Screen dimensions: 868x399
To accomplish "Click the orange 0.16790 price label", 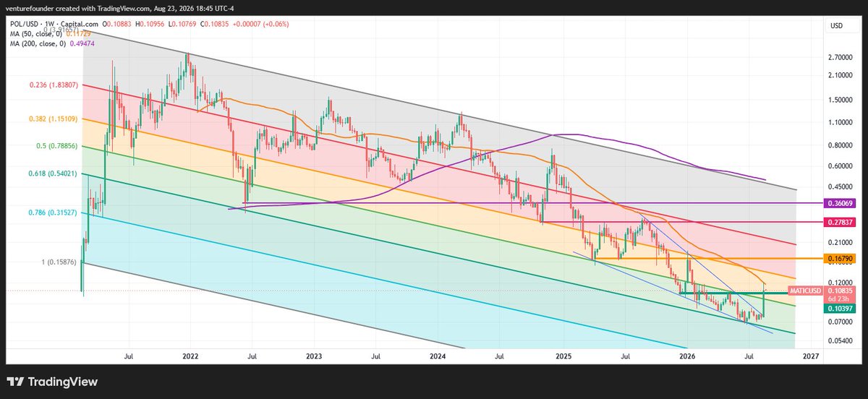I will tap(841, 258).
